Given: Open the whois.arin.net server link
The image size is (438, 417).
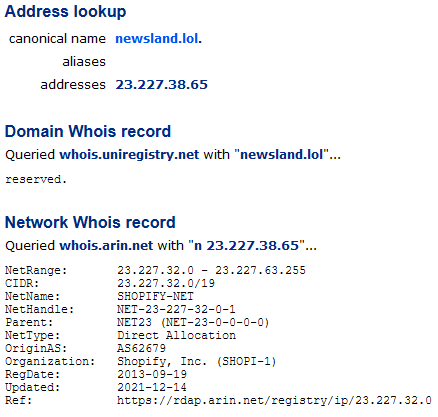Looking at the screenshot, I should [106, 246].
